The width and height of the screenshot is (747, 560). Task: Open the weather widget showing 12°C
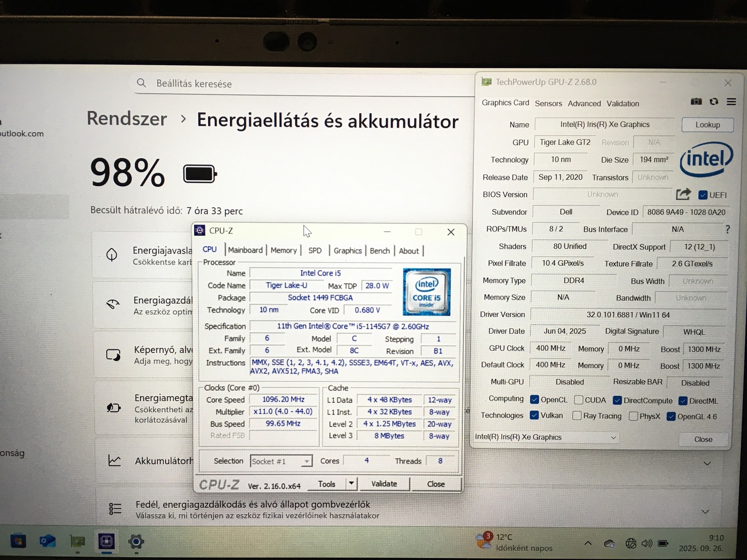tap(514, 542)
